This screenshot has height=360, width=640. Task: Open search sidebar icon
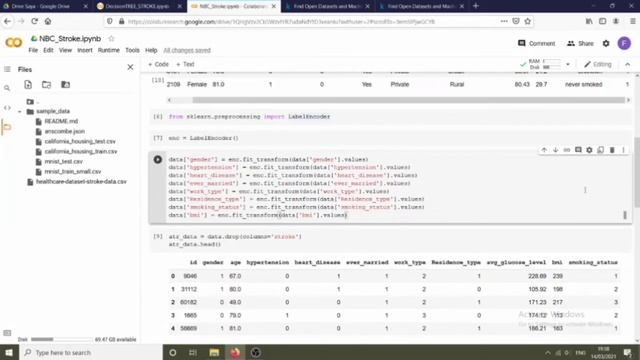click(7, 88)
